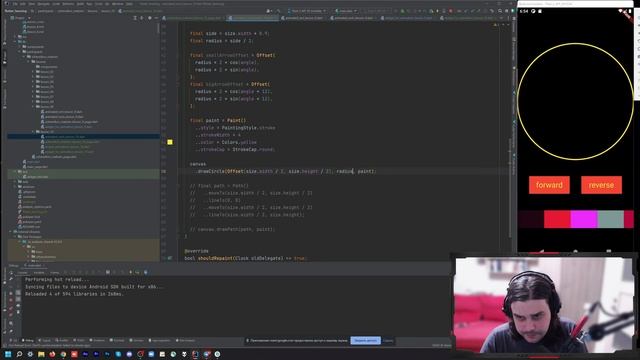
Task: Open the target device selector dropdown
Action: [307, 11]
